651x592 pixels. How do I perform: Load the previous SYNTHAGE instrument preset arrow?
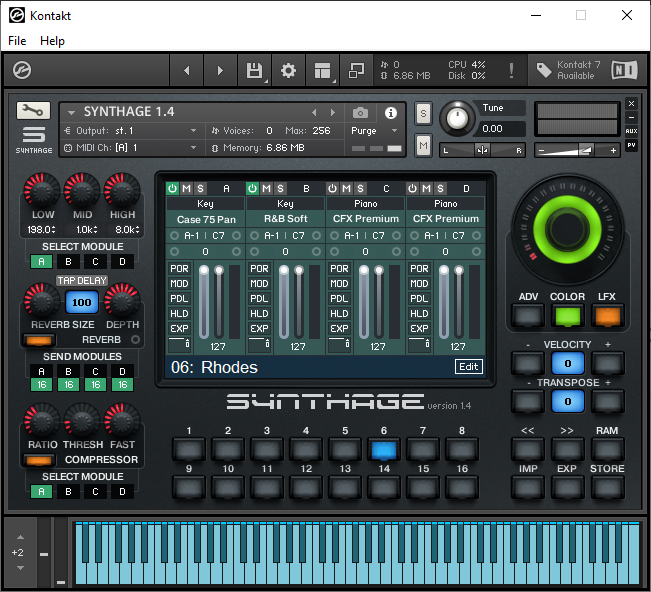pos(314,112)
